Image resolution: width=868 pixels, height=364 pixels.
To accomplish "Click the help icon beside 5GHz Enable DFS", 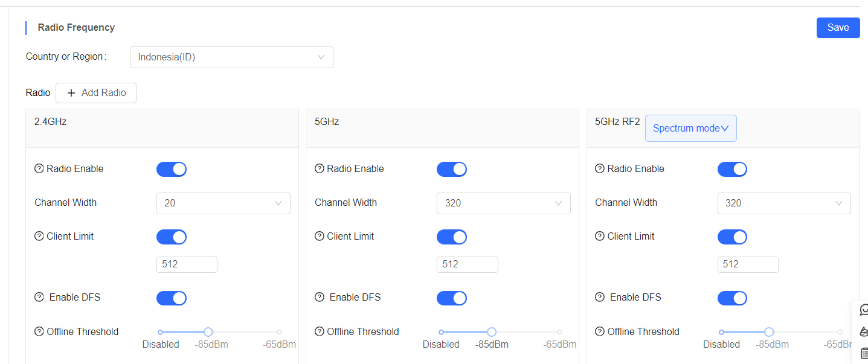I will [x=320, y=297].
